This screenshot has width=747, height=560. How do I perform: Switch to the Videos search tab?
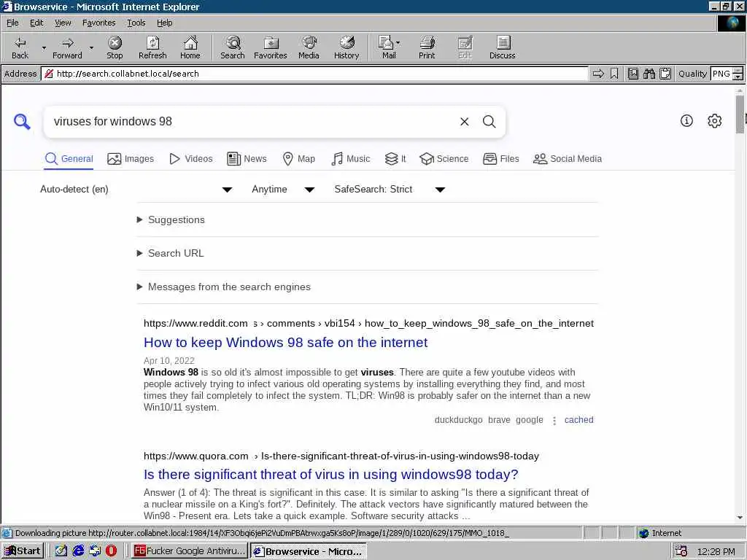coord(191,158)
